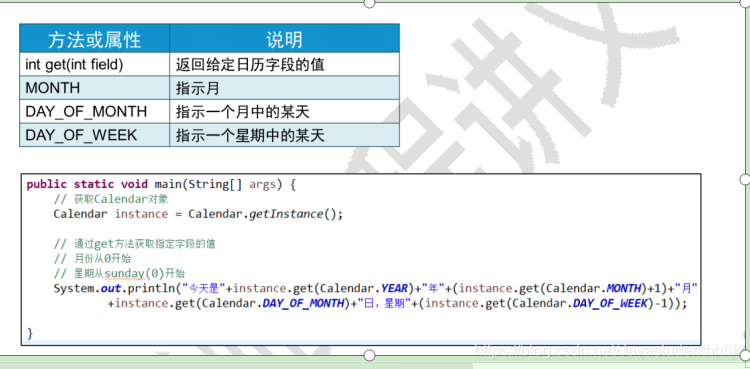Click the 'Calendar.DAY_OF_MONTH' code line
Screen dimensions: 750x369
coord(397,303)
